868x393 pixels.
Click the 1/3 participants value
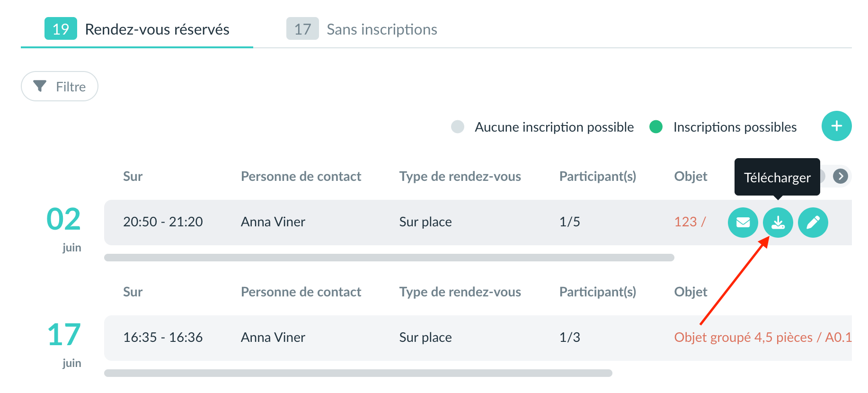pyautogui.click(x=569, y=337)
